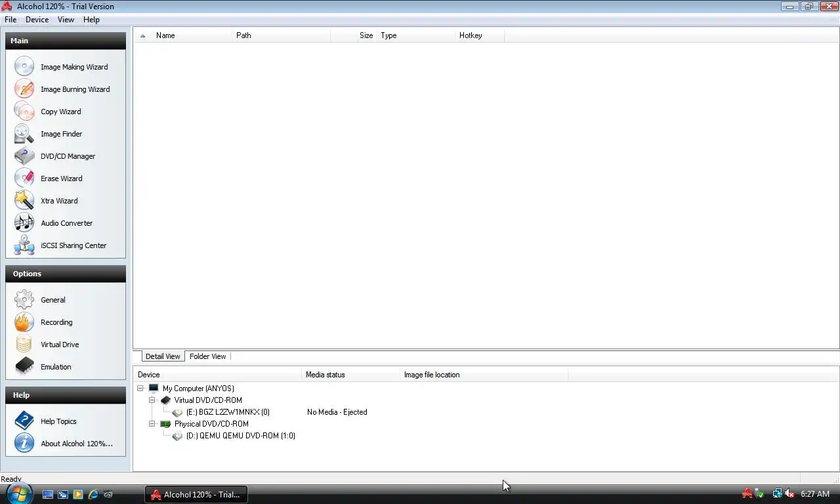Launch Windows Media Player from Quick Launch
This screenshot has width=840, height=504.
[78, 494]
